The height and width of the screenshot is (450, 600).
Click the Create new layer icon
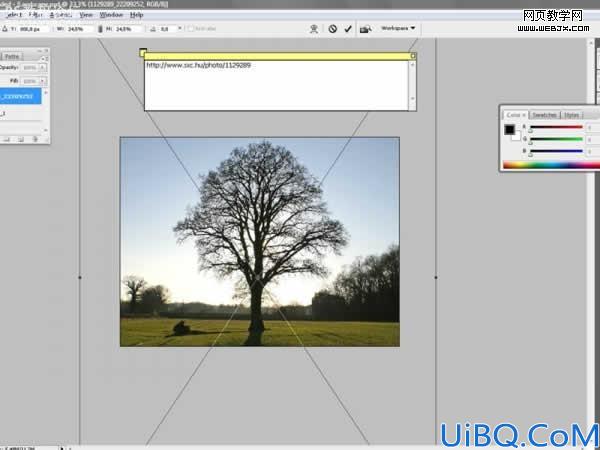[x=21, y=139]
